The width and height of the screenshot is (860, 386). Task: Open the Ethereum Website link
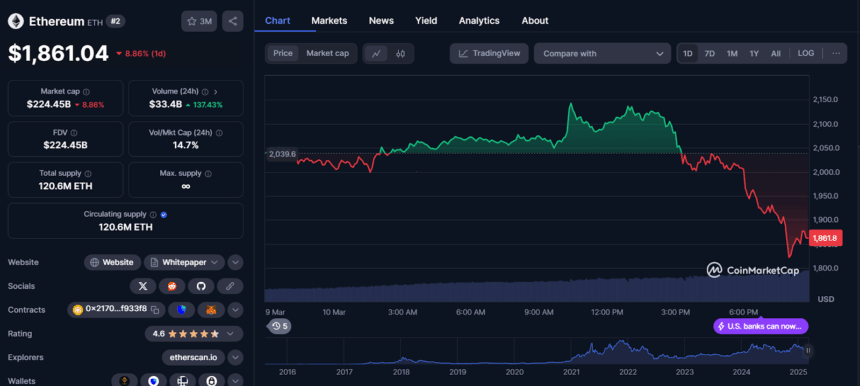pyautogui.click(x=112, y=262)
